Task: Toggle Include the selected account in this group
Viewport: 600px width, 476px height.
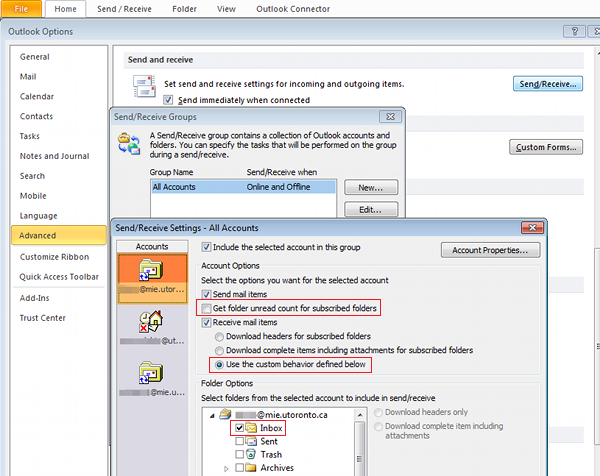Action: [206, 247]
